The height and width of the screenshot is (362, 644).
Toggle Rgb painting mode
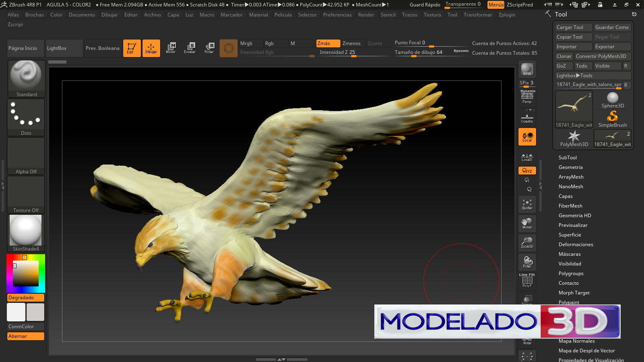(275, 43)
